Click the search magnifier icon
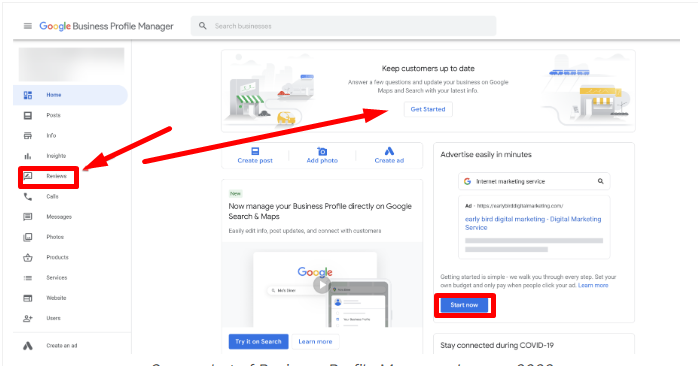Viewport: 698px width, 366px height. pyautogui.click(x=203, y=26)
